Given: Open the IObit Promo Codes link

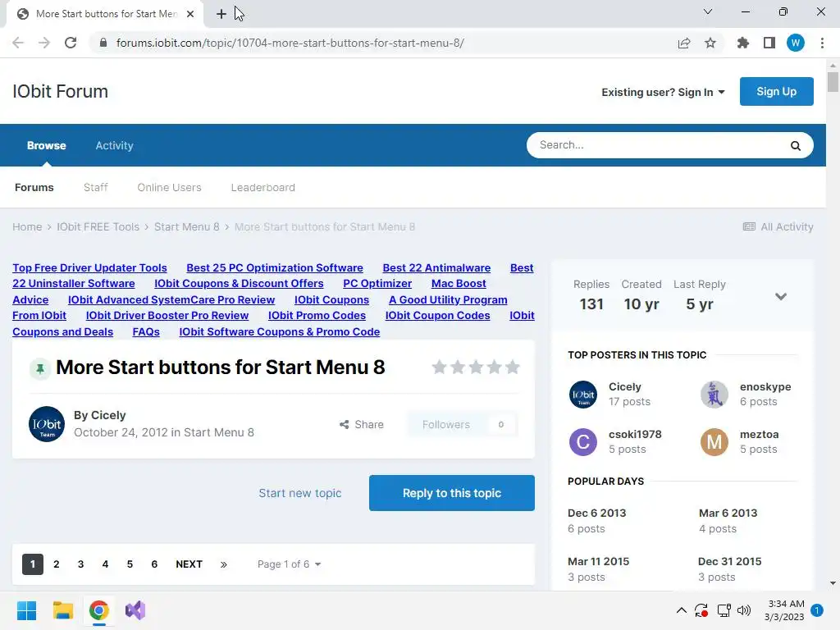Looking at the screenshot, I should pyautogui.click(x=317, y=316).
